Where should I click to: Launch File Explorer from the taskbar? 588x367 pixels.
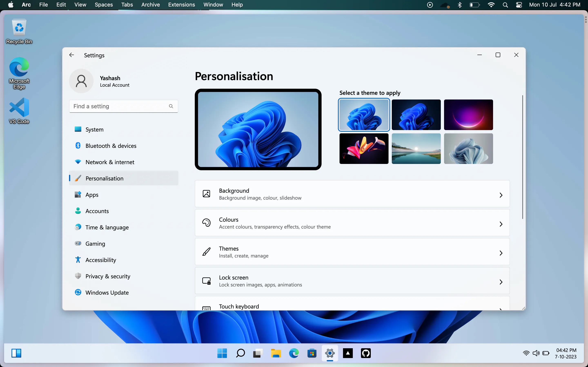pos(276,353)
